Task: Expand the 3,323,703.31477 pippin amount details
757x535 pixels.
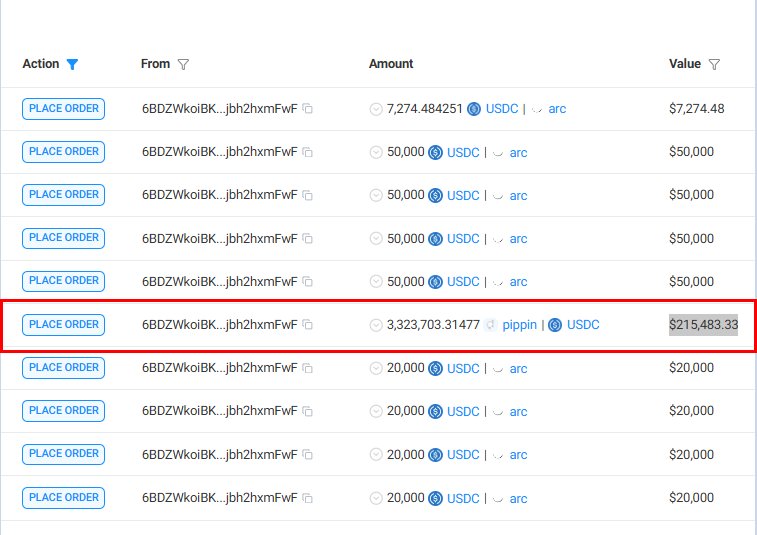Action: (376, 325)
